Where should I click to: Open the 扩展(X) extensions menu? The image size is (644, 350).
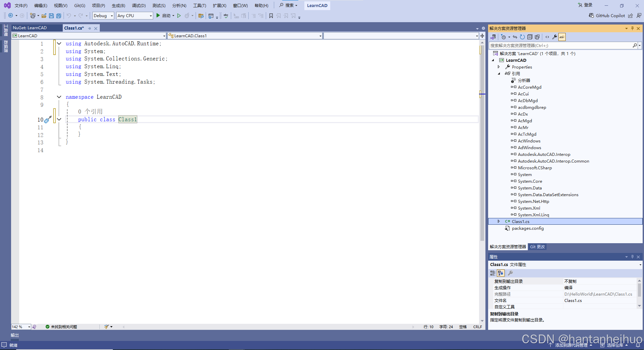pyautogui.click(x=219, y=5)
